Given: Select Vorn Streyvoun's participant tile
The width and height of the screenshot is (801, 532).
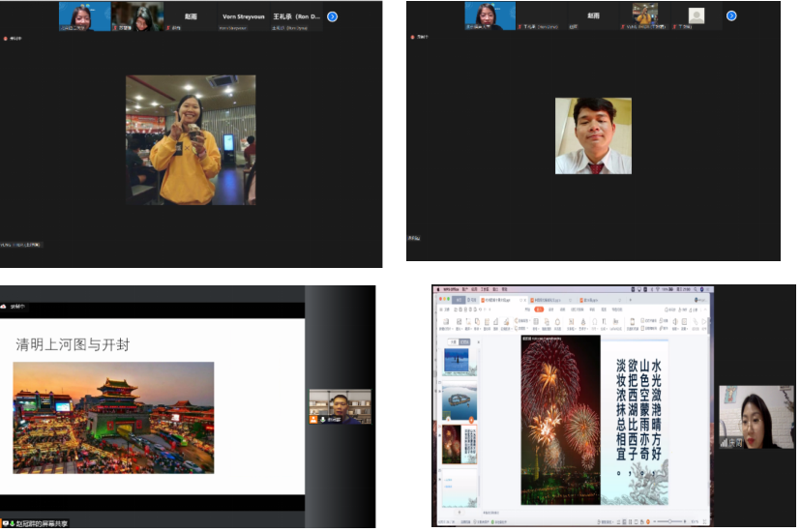Looking at the screenshot, I should coord(244,16).
